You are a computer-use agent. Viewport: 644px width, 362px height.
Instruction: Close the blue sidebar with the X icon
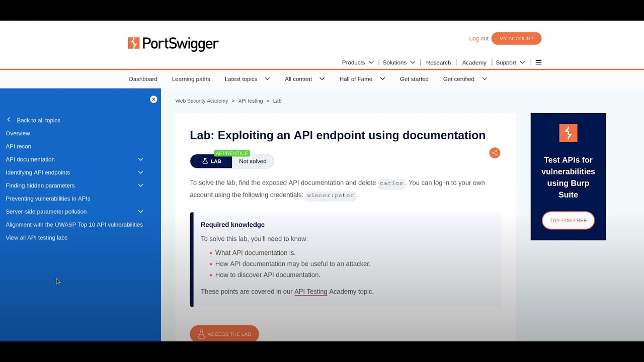click(153, 100)
